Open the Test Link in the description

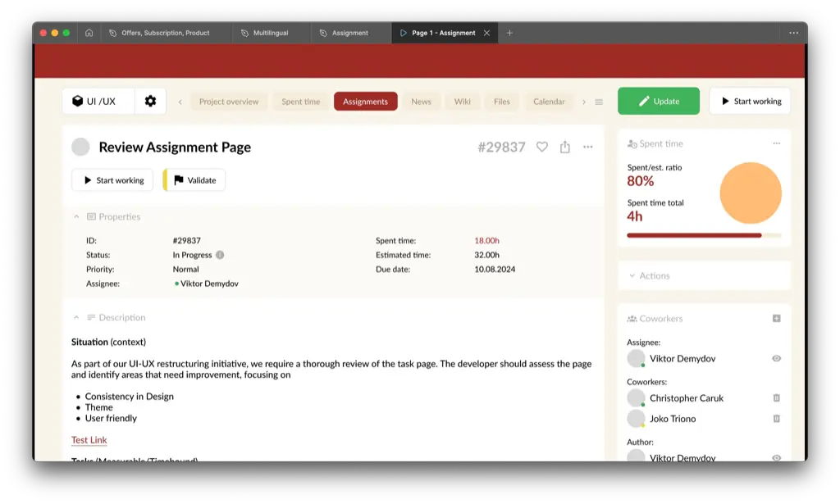pos(88,439)
